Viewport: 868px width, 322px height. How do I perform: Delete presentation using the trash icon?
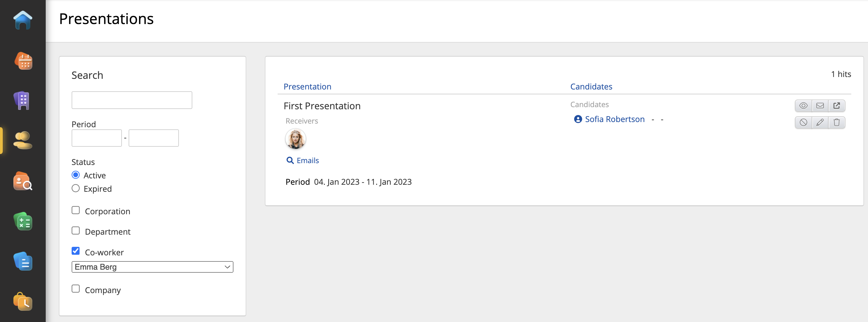[x=836, y=122]
